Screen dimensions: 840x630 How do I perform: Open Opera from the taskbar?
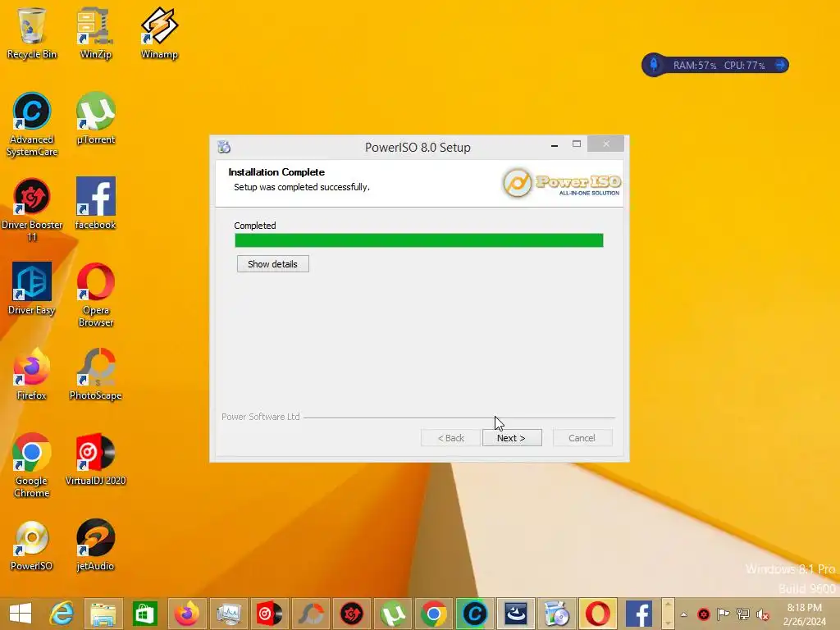pos(598,614)
